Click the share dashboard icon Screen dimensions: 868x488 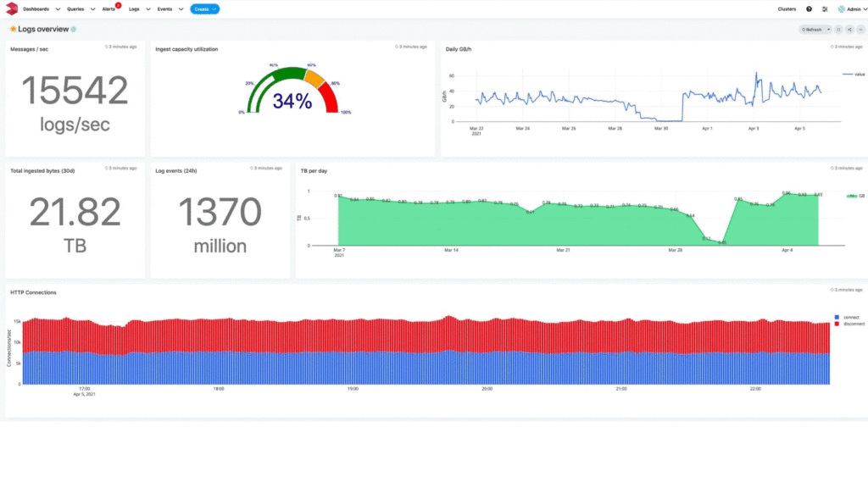(x=849, y=30)
